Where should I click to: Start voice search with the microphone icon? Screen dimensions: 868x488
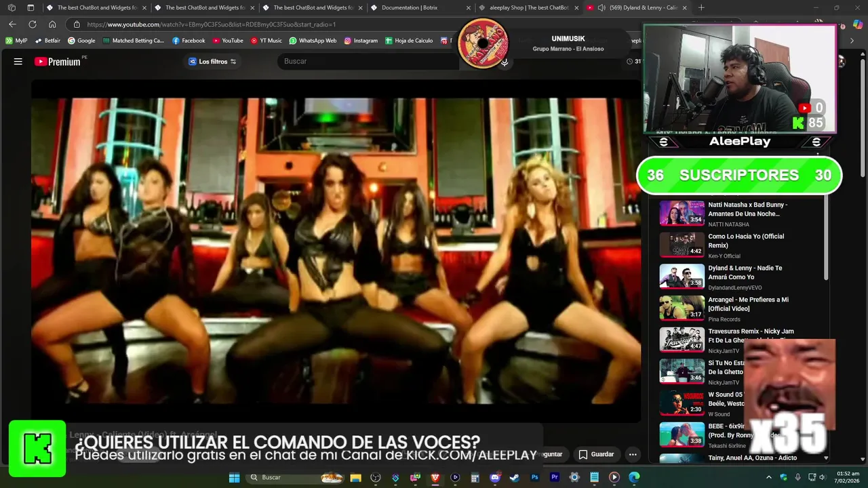(x=504, y=62)
